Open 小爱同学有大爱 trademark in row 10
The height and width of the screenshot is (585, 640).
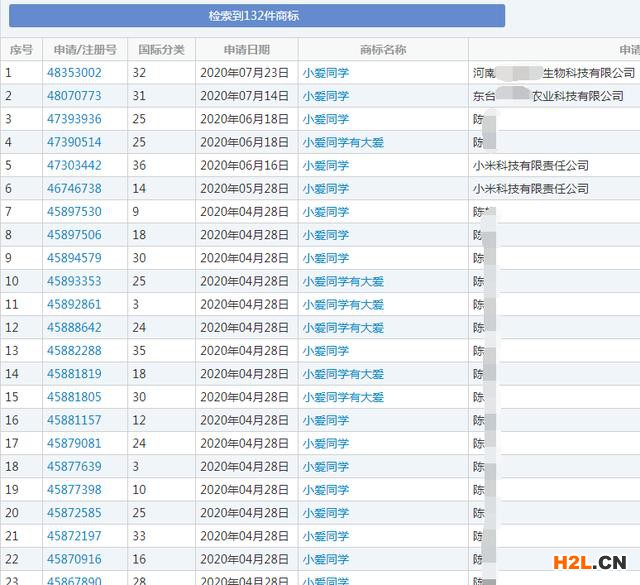[343, 281]
